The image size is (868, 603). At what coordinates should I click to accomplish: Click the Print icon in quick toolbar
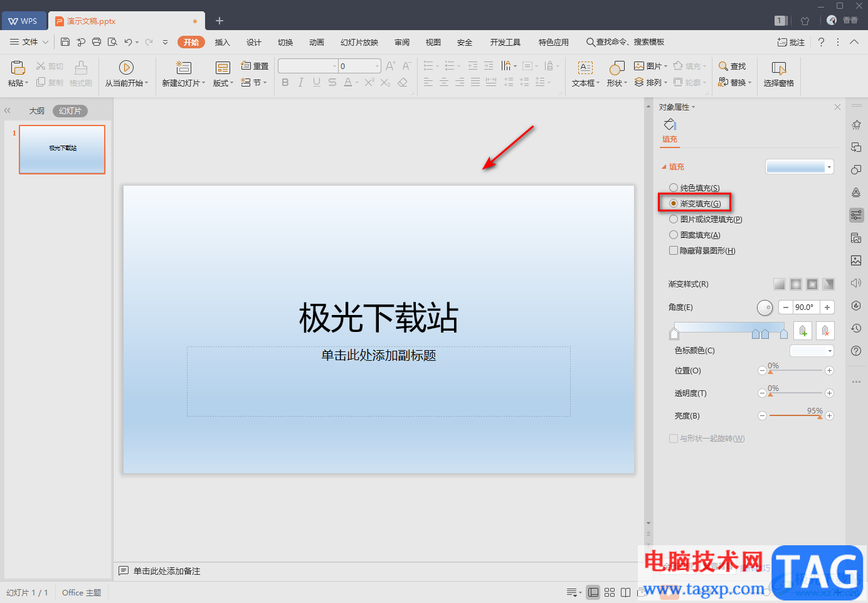point(97,42)
